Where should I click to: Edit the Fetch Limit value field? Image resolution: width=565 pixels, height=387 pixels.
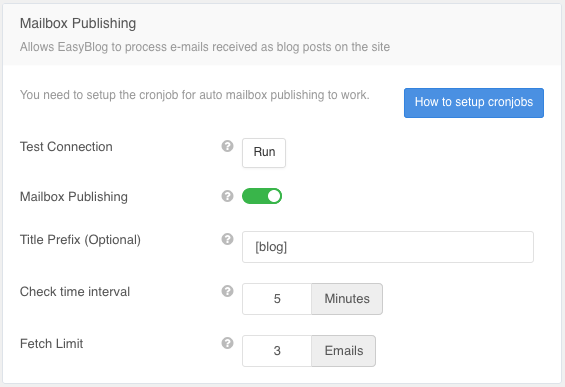pyautogui.click(x=277, y=351)
